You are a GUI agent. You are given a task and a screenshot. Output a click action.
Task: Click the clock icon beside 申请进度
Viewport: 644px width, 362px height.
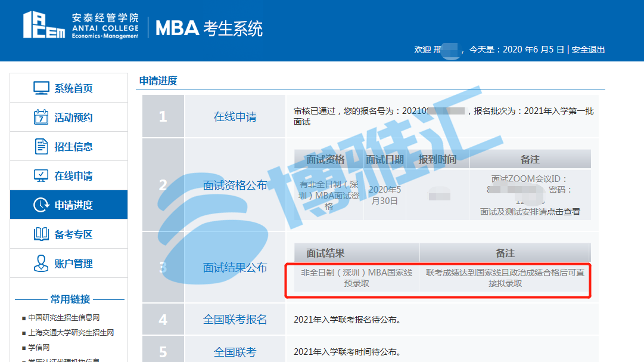click(x=41, y=205)
